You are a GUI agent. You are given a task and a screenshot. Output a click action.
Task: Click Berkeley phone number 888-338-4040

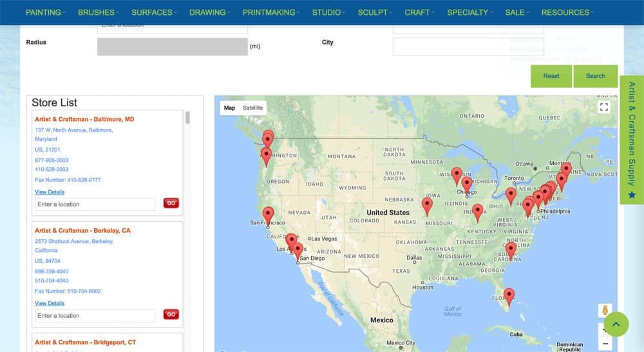point(52,272)
